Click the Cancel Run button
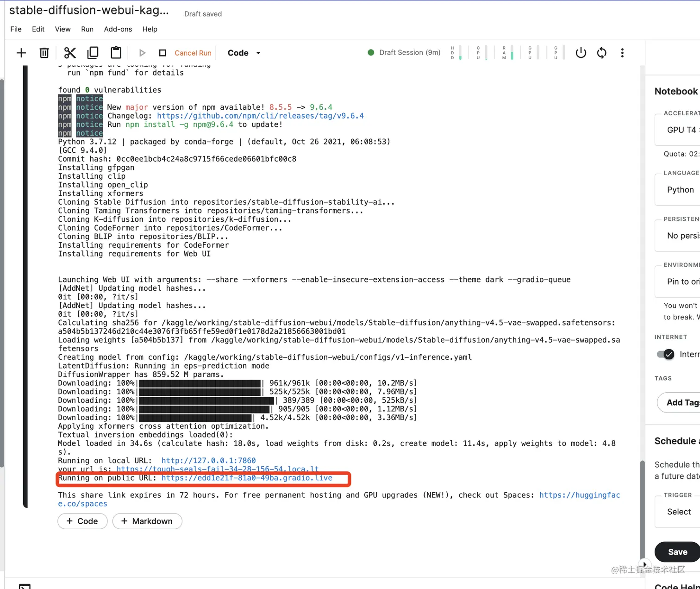Viewport: 700px width, 589px height. (193, 53)
